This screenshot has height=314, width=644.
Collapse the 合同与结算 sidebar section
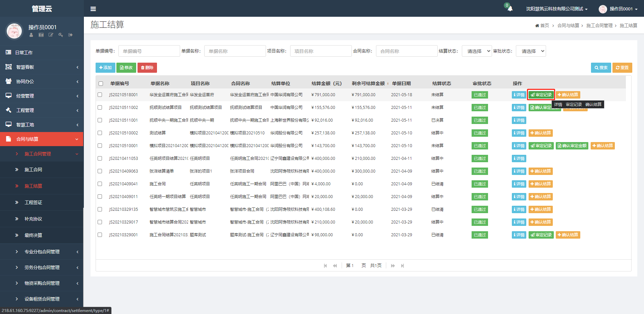[42, 139]
